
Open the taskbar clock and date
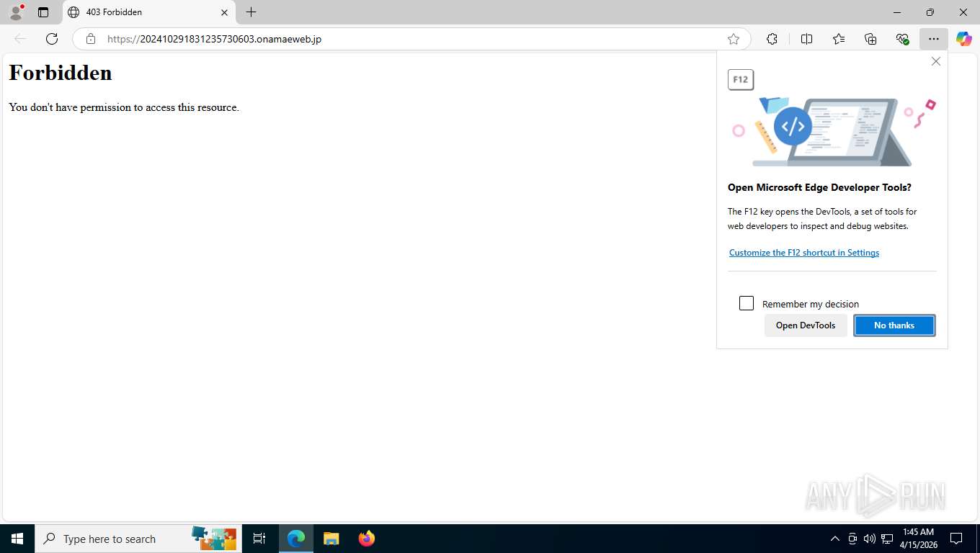(918, 539)
